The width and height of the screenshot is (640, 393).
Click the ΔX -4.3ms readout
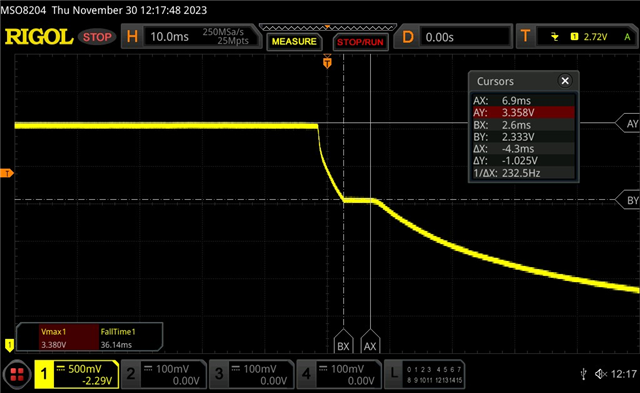pos(523,149)
